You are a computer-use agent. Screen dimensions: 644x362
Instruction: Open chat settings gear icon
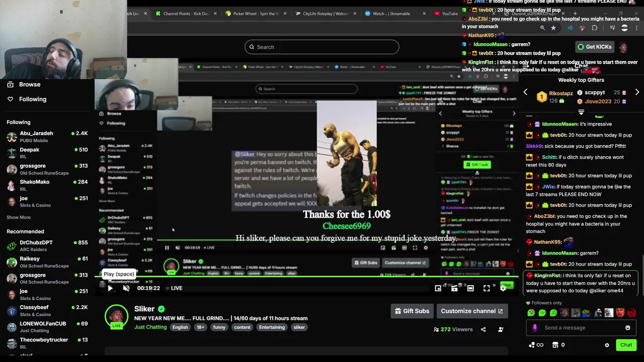[x=607, y=345]
